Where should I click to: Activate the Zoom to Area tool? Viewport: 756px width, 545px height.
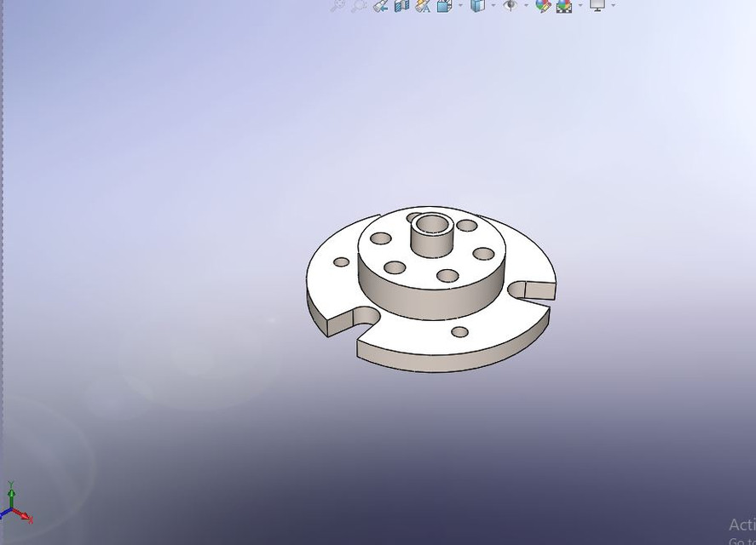tap(359, 6)
